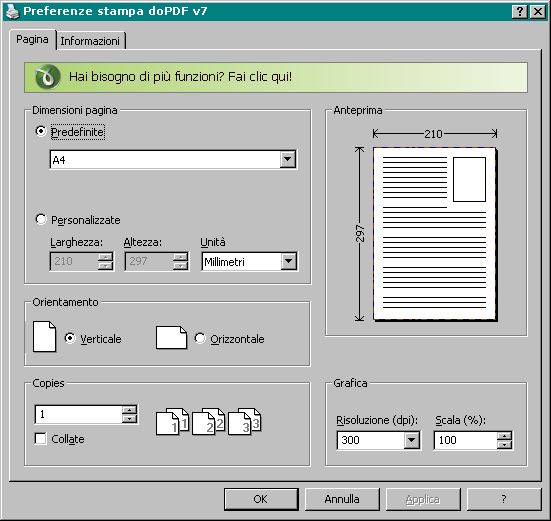Increase the copies count spinner
This screenshot has width=551, height=521.
point(129,410)
